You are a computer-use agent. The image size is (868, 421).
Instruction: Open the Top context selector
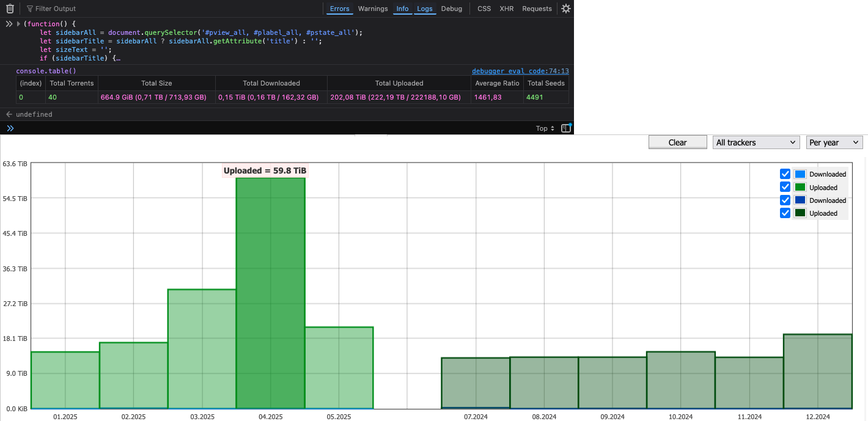coord(545,128)
